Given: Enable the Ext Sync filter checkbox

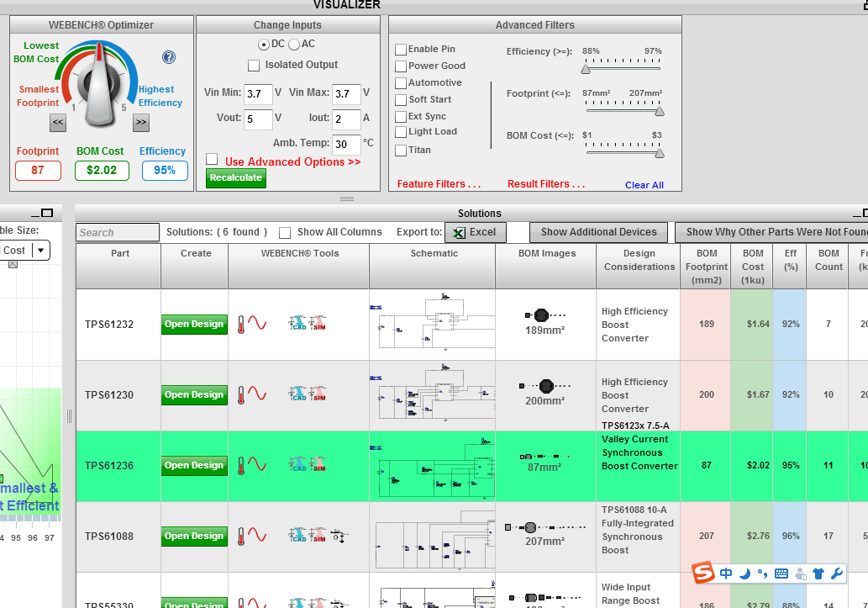Looking at the screenshot, I should tap(401, 117).
